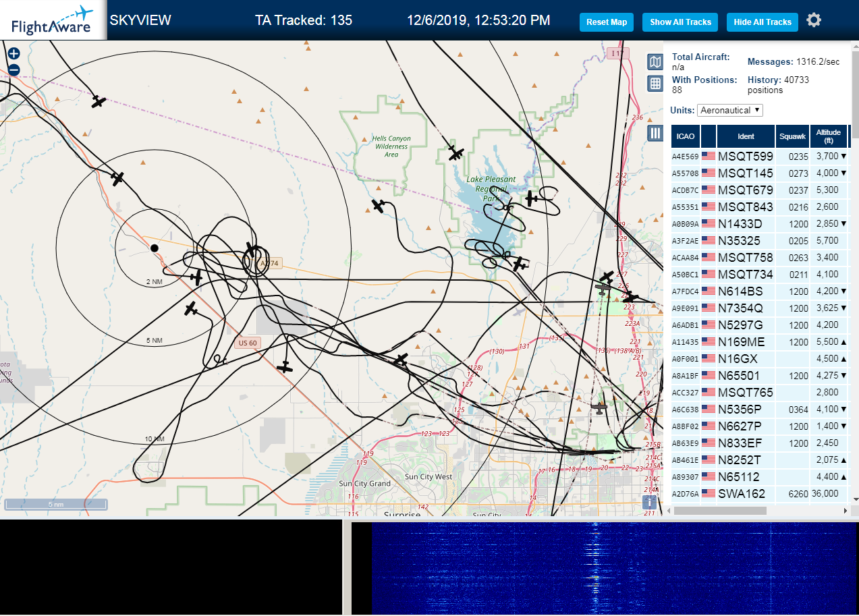Viewport: 859px width, 616px height.
Task: Select the N65501 aircraft row
Action: [759, 376]
